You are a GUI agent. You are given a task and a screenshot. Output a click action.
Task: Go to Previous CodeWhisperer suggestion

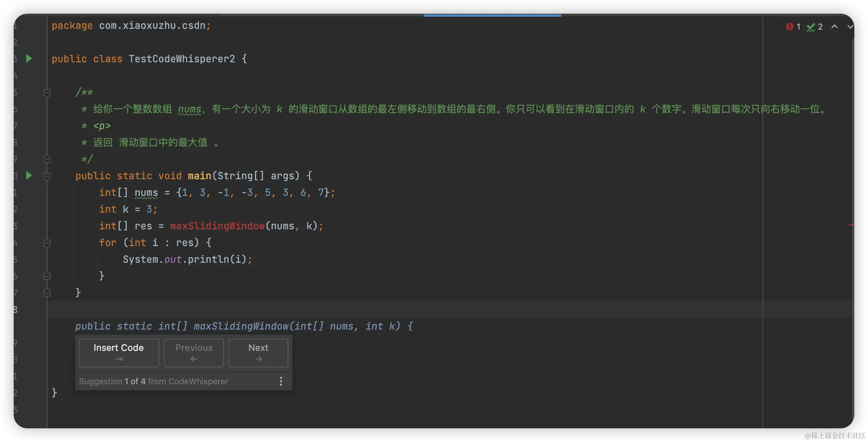tap(194, 353)
